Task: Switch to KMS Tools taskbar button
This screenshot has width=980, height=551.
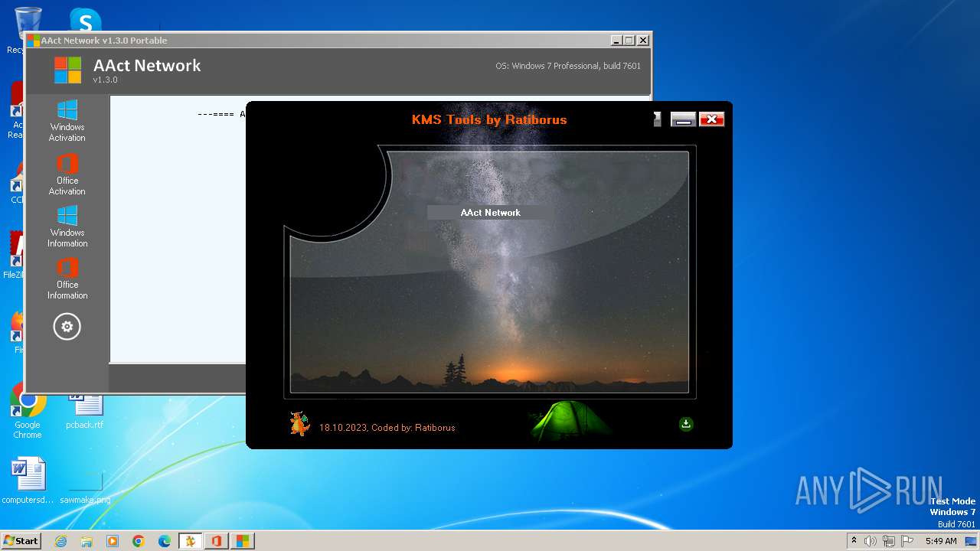Action: point(190,541)
